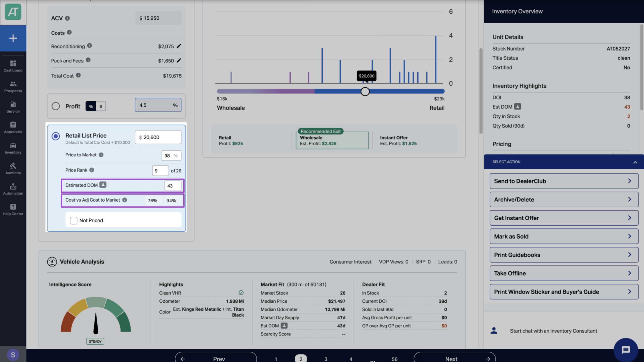Click the Price Rank input field
This screenshot has width=644, height=362.
tap(160, 171)
